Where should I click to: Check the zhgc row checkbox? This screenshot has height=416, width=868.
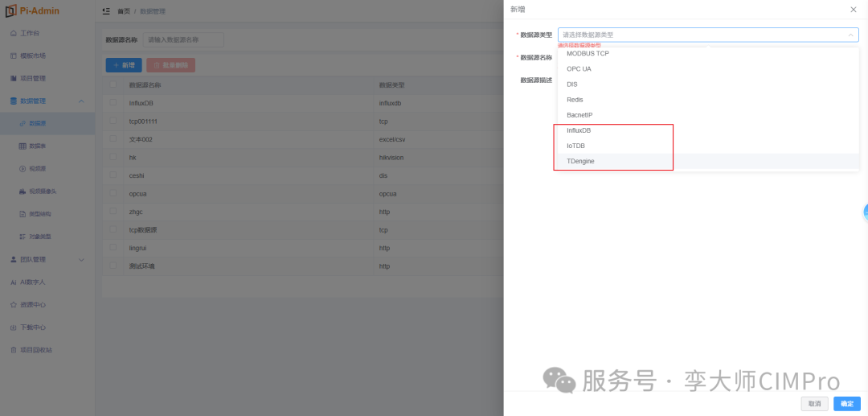[113, 212]
